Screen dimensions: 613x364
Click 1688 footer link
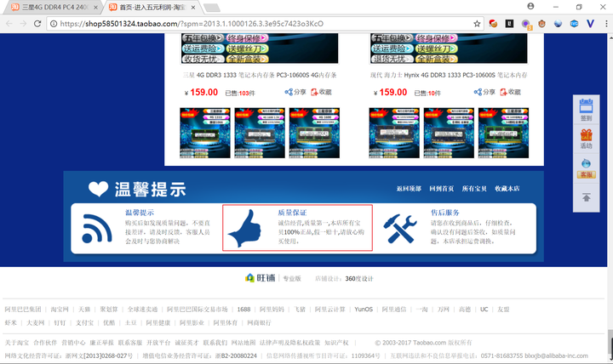pos(243,310)
